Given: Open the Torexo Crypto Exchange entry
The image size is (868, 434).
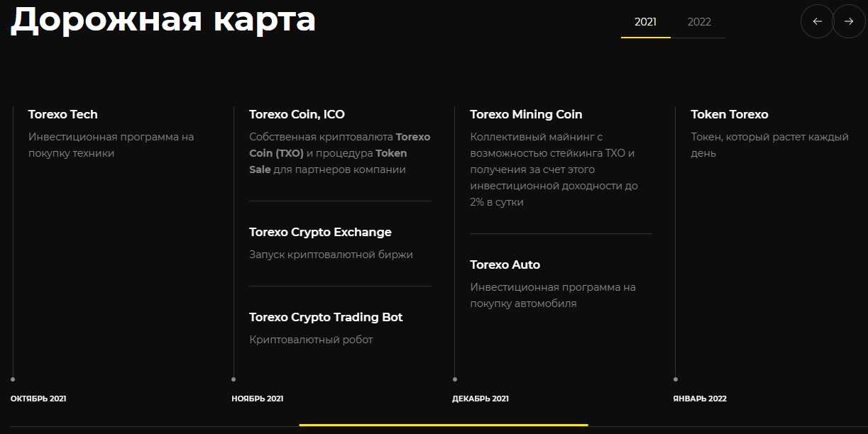Looking at the screenshot, I should [320, 232].
